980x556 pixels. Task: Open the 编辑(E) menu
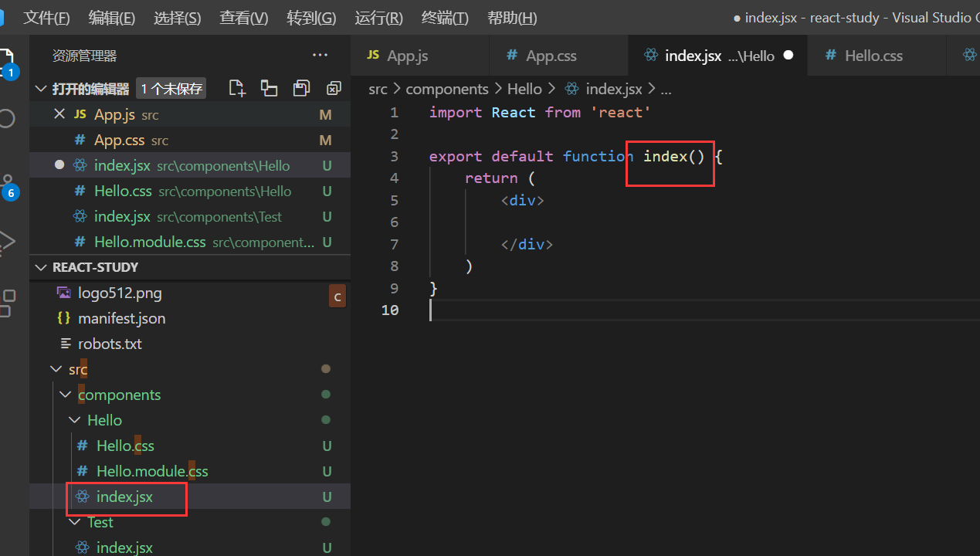tap(112, 18)
